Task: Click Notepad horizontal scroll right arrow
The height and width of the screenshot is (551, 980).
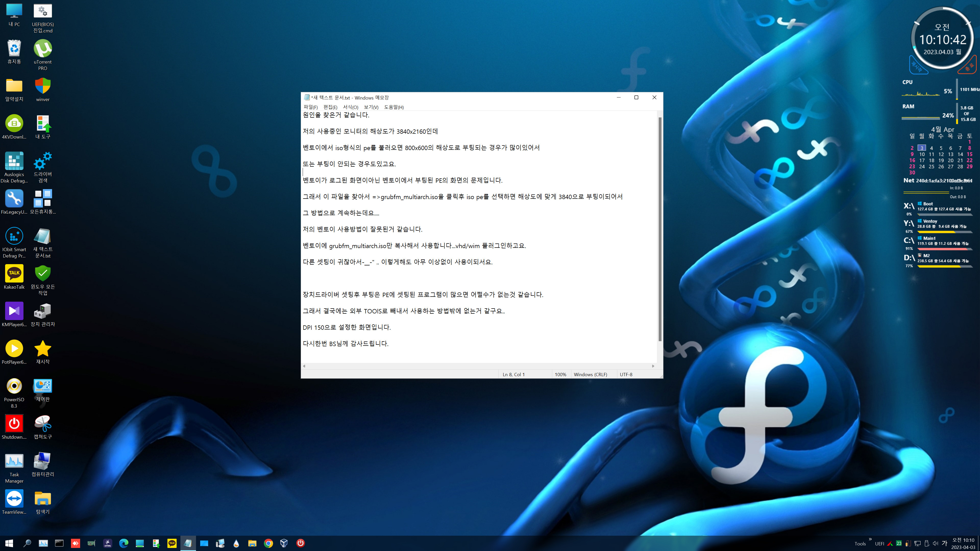Action: (x=653, y=366)
